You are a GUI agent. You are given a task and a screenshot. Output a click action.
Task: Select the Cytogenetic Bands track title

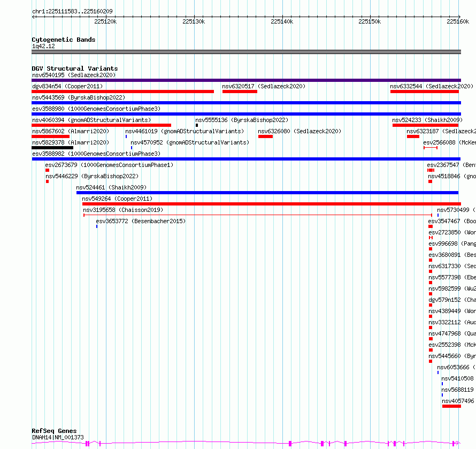click(x=64, y=40)
